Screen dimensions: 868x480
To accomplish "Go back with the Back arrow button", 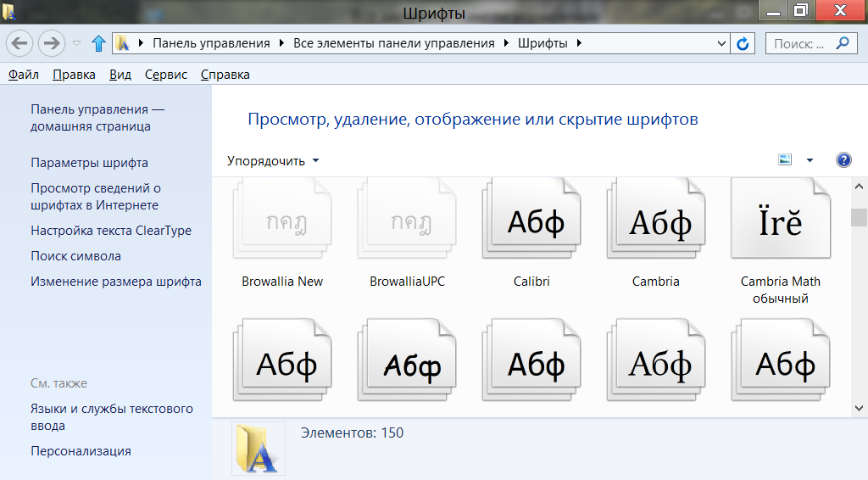I will pyautogui.click(x=19, y=43).
